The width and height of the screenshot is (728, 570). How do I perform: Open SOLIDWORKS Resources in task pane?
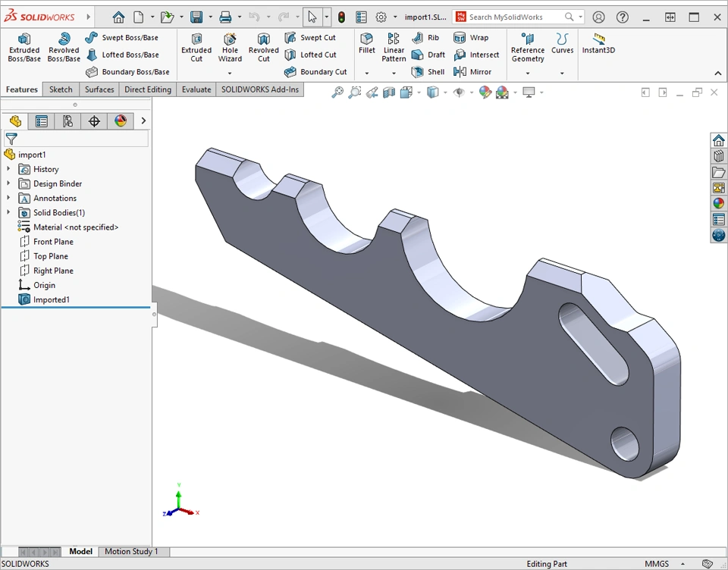pos(718,140)
